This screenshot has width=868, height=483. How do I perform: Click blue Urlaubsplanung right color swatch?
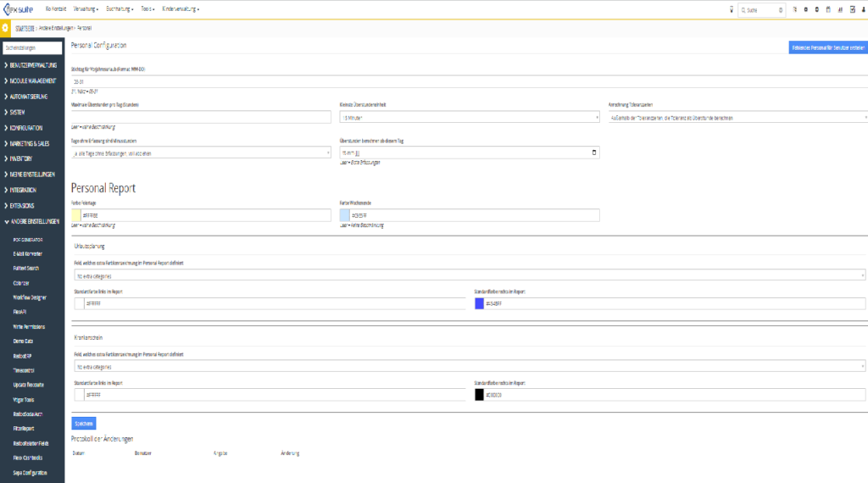pyautogui.click(x=480, y=303)
